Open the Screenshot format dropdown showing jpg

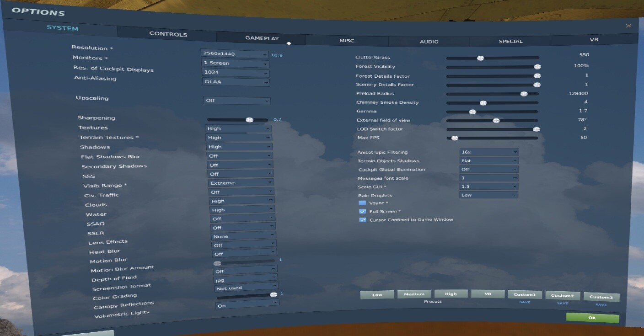[x=246, y=279]
